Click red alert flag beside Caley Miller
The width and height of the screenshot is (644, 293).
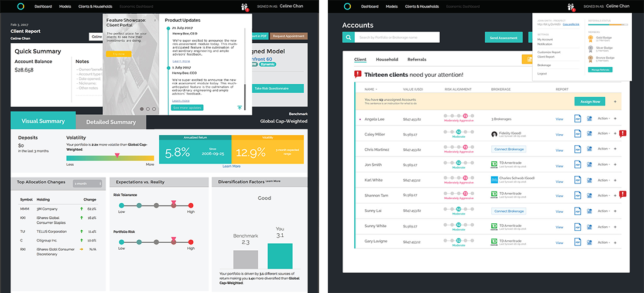point(622,134)
